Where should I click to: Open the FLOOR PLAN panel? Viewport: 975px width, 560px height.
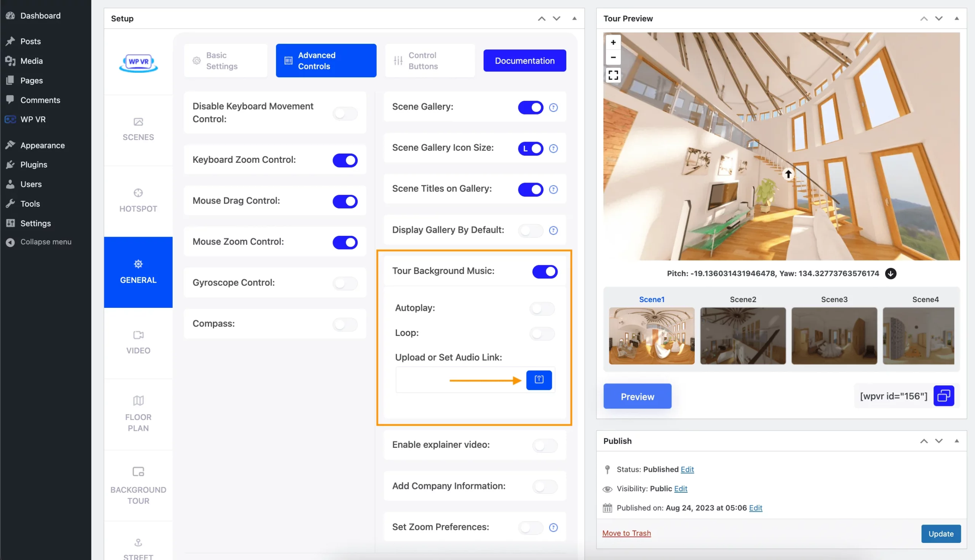point(138,414)
